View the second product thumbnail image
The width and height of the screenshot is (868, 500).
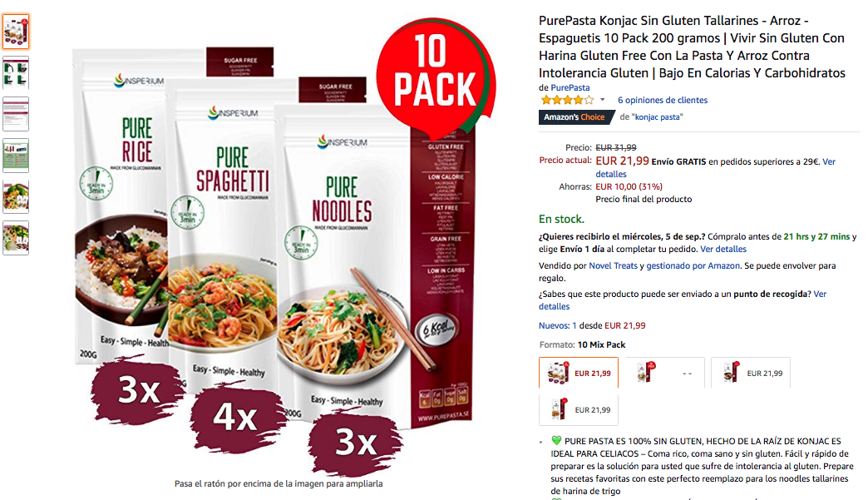pyautogui.click(x=16, y=73)
